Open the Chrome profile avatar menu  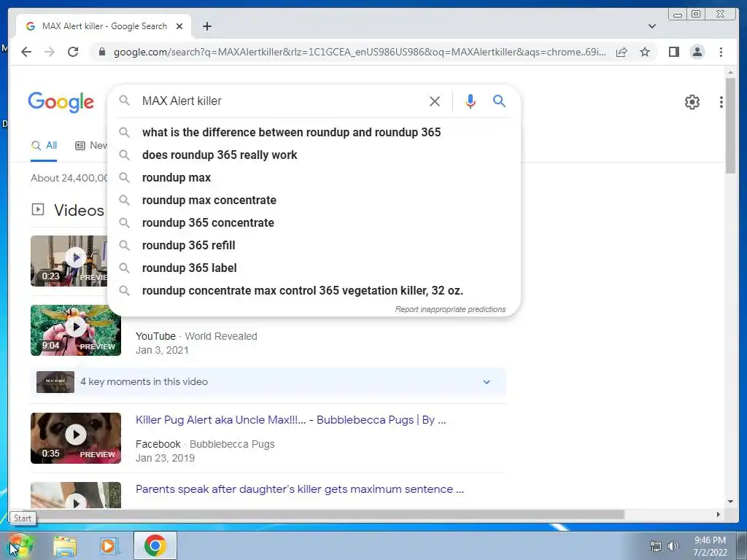(697, 52)
